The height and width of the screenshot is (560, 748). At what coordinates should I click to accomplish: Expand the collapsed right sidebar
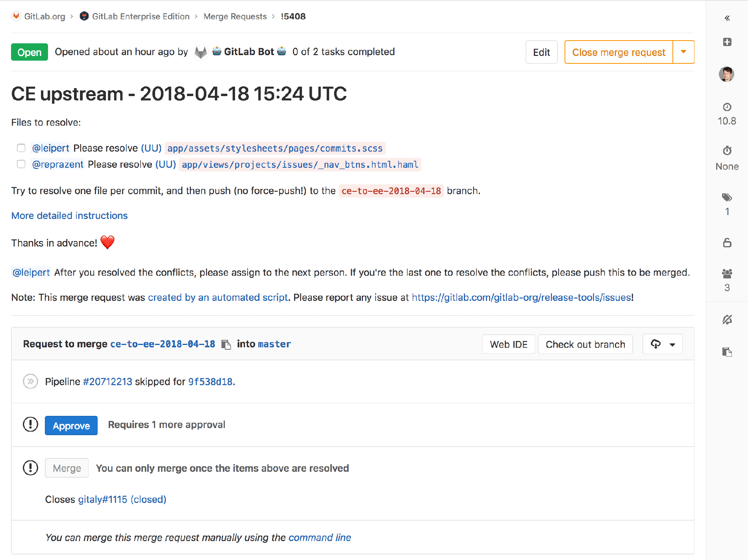point(727,18)
